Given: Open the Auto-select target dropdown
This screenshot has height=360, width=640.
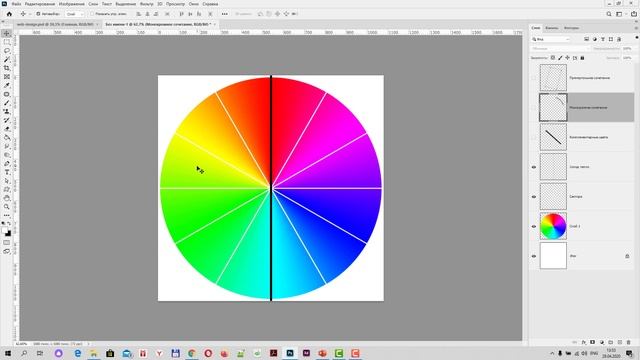Looking at the screenshot, I should tap(74, 14).
